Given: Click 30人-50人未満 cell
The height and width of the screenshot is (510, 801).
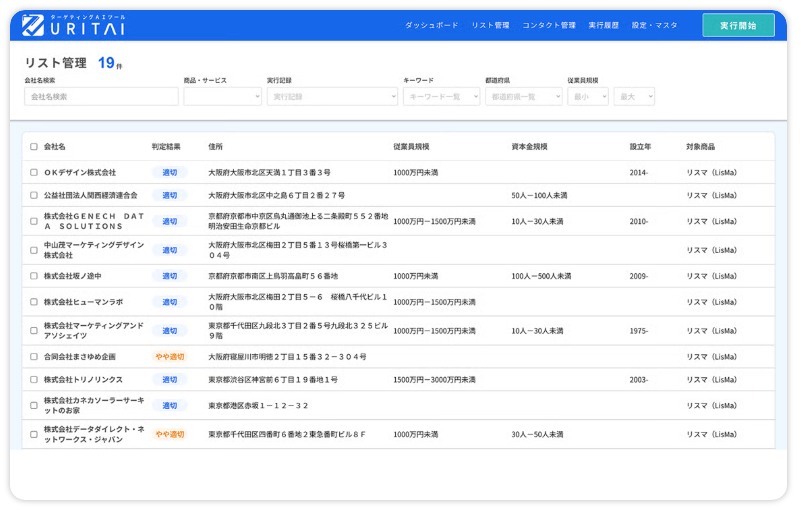Looking at the screenshot, I should [537, 434].
